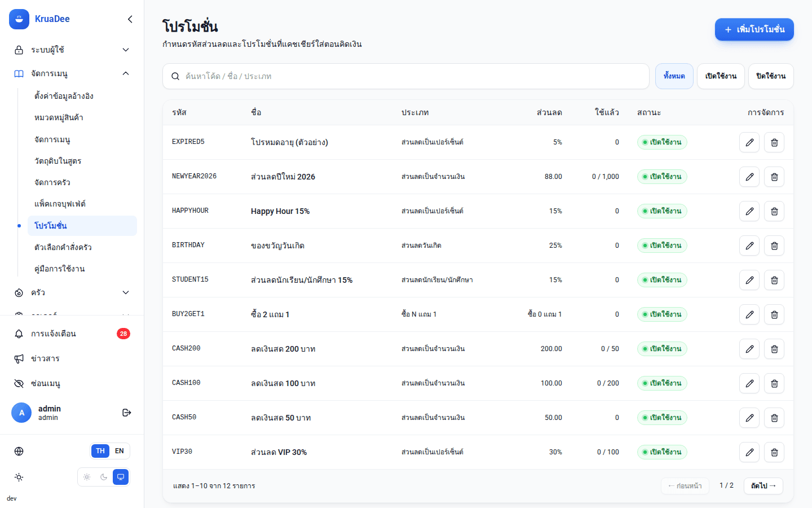The height and width of the screenshot is (508, 812).
Task: Click the megaphone ข่าวสาร icon
Action: click(19, 358)
